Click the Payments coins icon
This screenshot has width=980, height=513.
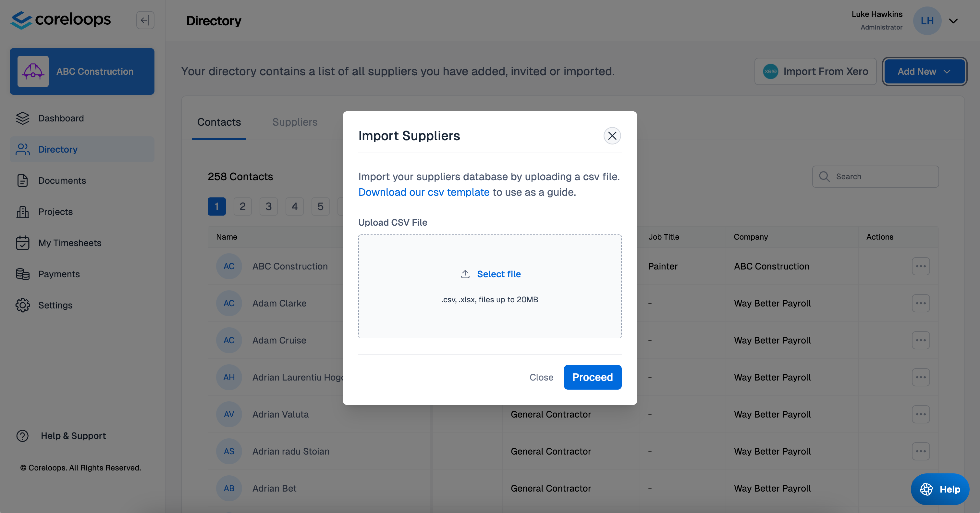[x=22, y=274]
